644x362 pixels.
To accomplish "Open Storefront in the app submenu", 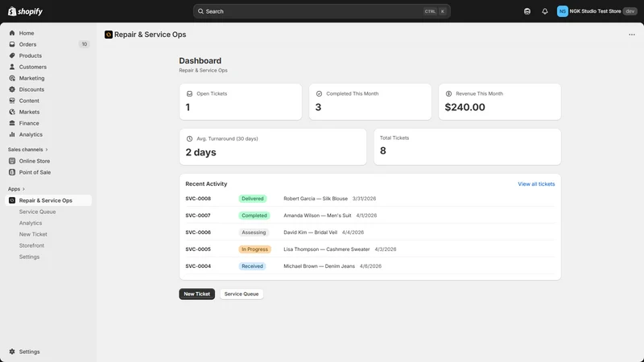I will click(x=31, y=245).
